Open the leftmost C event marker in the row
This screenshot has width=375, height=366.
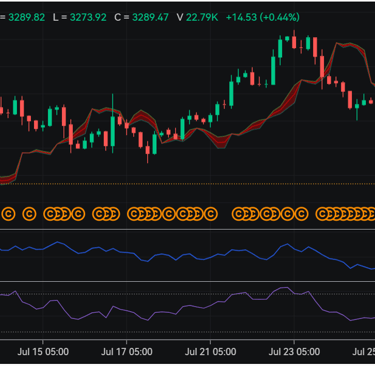(8, 214)
